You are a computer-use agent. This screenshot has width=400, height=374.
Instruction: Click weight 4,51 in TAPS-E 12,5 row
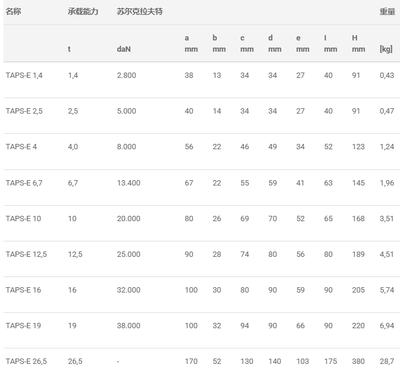point(387,254)
